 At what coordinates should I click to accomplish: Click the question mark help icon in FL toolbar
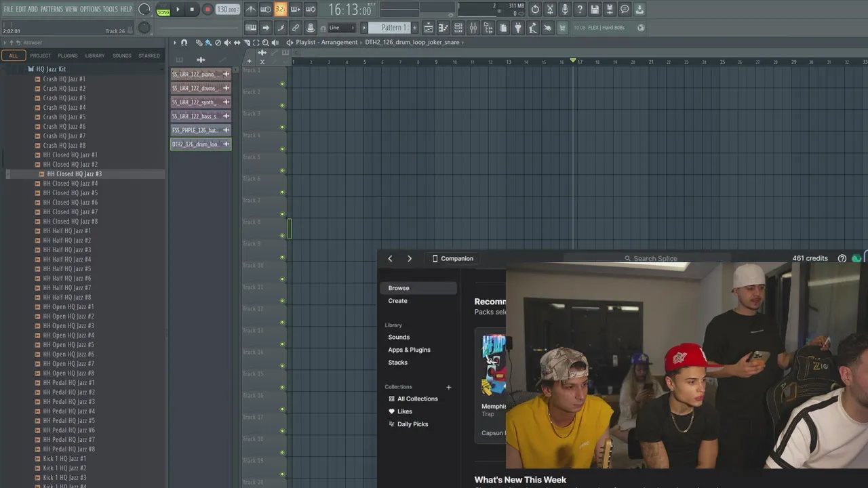580,9
